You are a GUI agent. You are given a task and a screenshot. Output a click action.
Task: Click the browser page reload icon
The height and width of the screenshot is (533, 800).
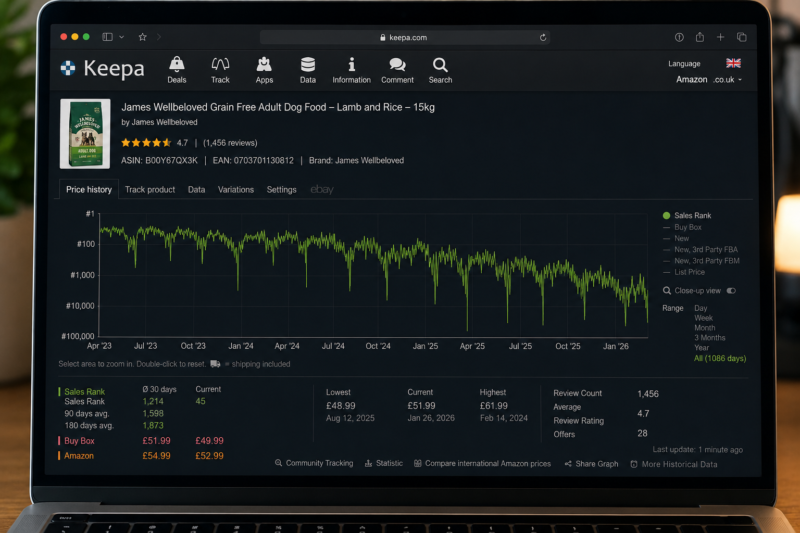click(x=543, y=37)
